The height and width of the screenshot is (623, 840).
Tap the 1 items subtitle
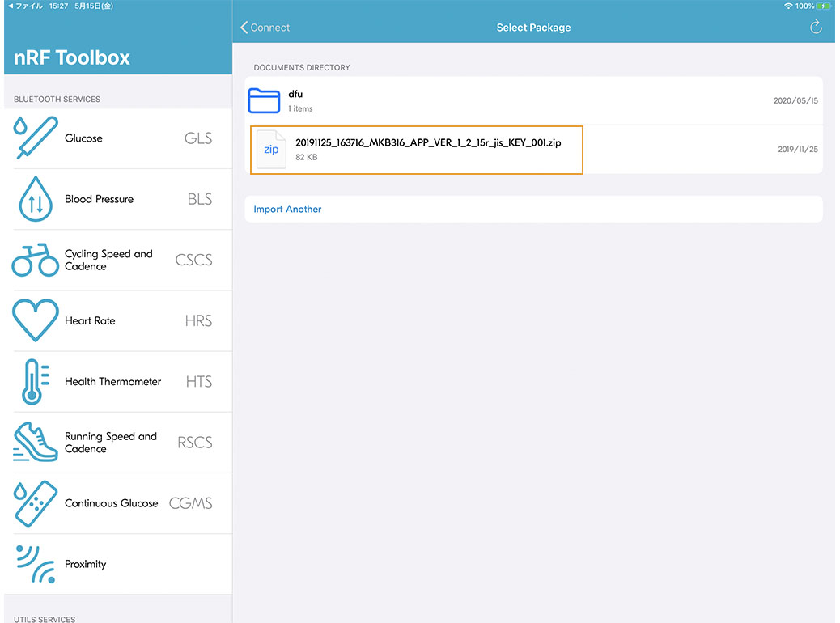tap(300, 108)
